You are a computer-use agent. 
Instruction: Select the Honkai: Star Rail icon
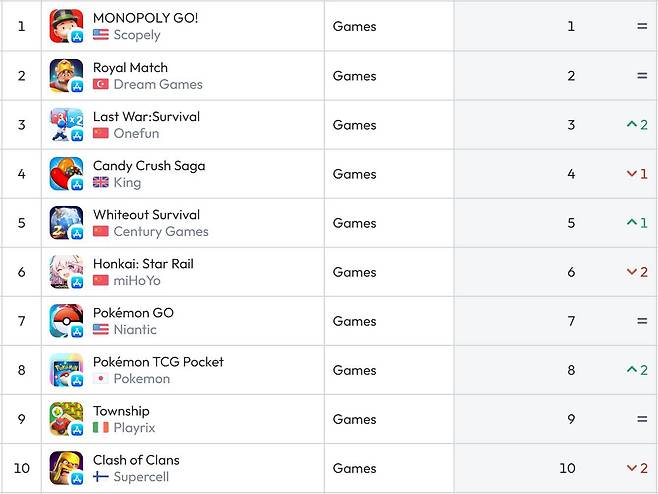point(66,272)
